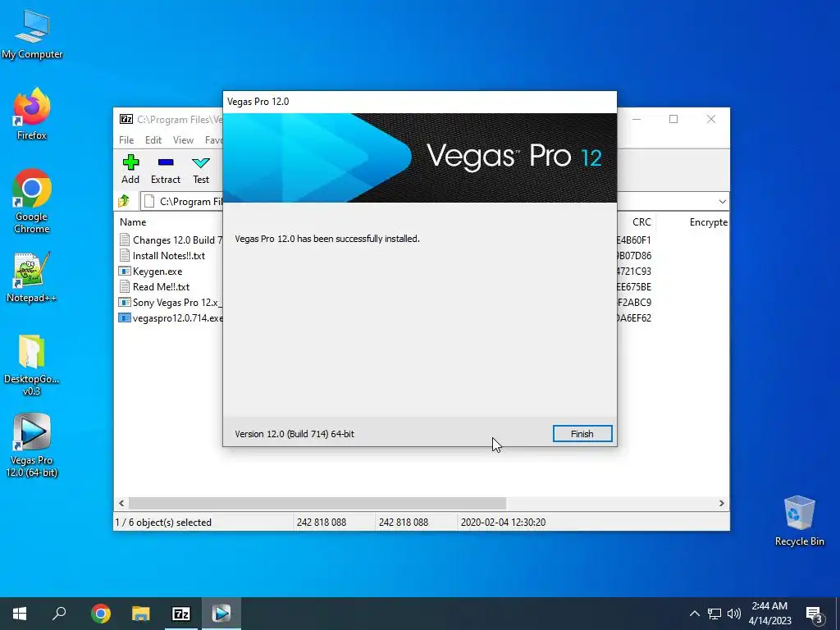Click file icon next to Read Me!!.txt
The image size is (840, 630).
point(125,286)
